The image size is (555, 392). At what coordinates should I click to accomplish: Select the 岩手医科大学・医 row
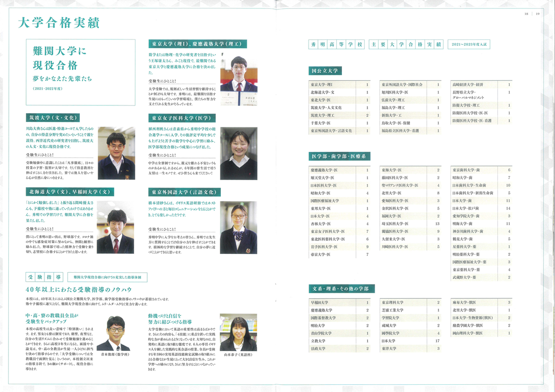click(x=340, y=247)
